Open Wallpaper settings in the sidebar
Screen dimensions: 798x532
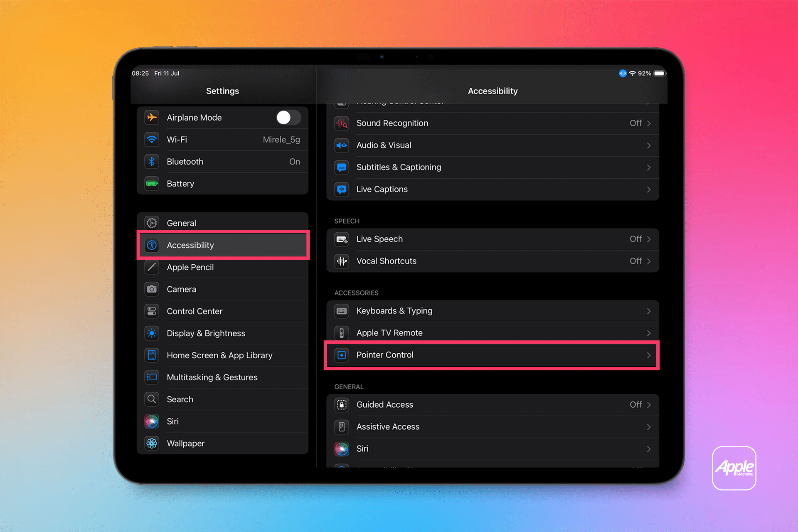(x=222, y=443)
